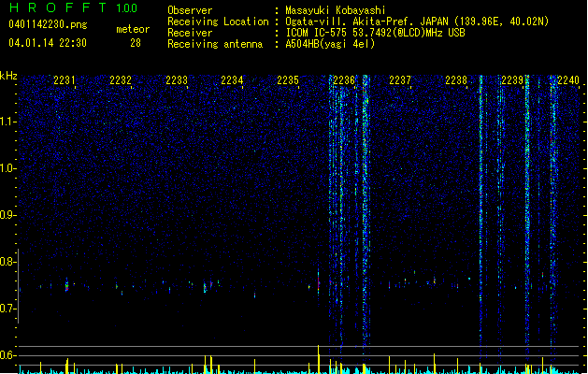Click the HROFFT 1.0.0 title text

pyautogui.click(x=74, y=7)
